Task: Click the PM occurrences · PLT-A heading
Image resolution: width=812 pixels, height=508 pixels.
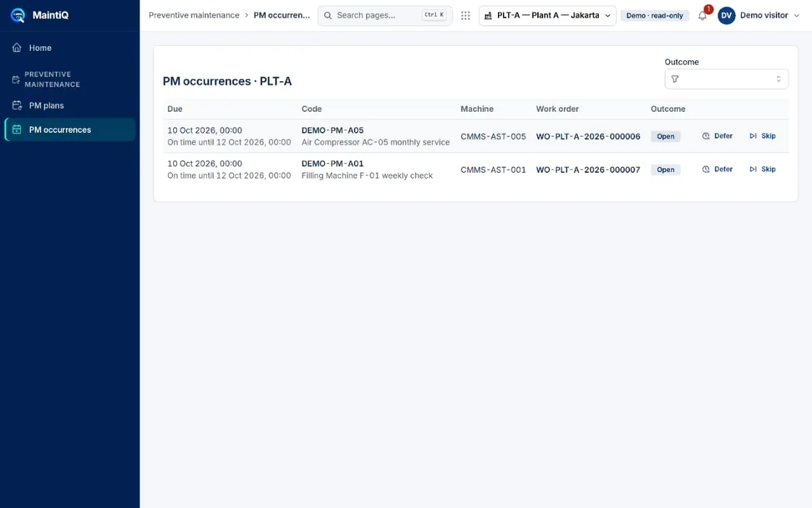Action: pos(227,81)
